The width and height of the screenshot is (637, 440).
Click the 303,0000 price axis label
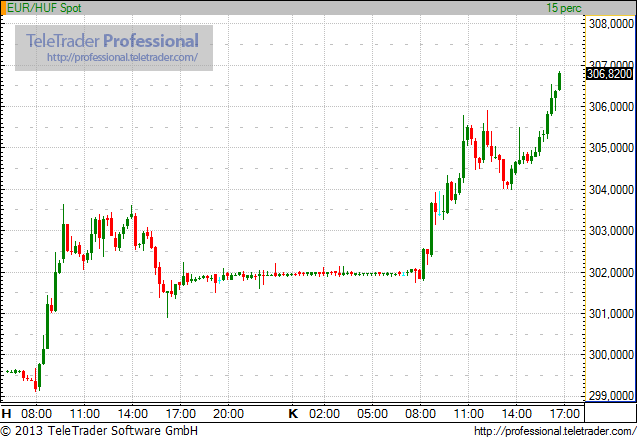[x=611, y=231]
